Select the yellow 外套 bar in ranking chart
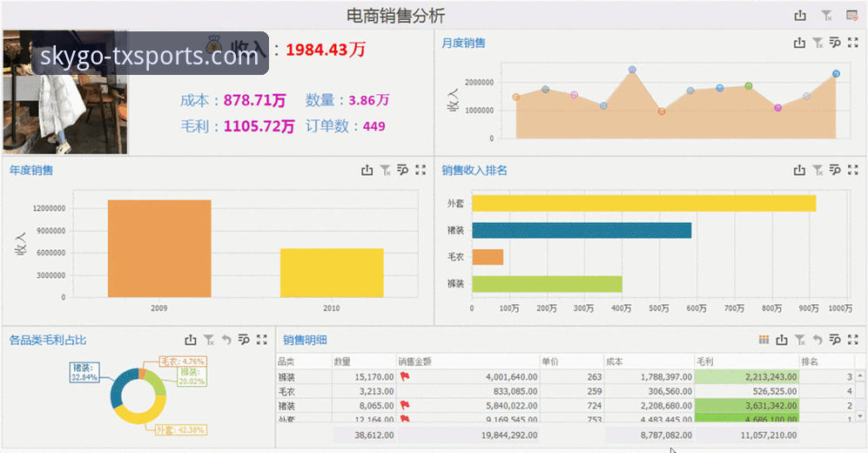This screenshot has height=453, width=868. pos(643,203)
